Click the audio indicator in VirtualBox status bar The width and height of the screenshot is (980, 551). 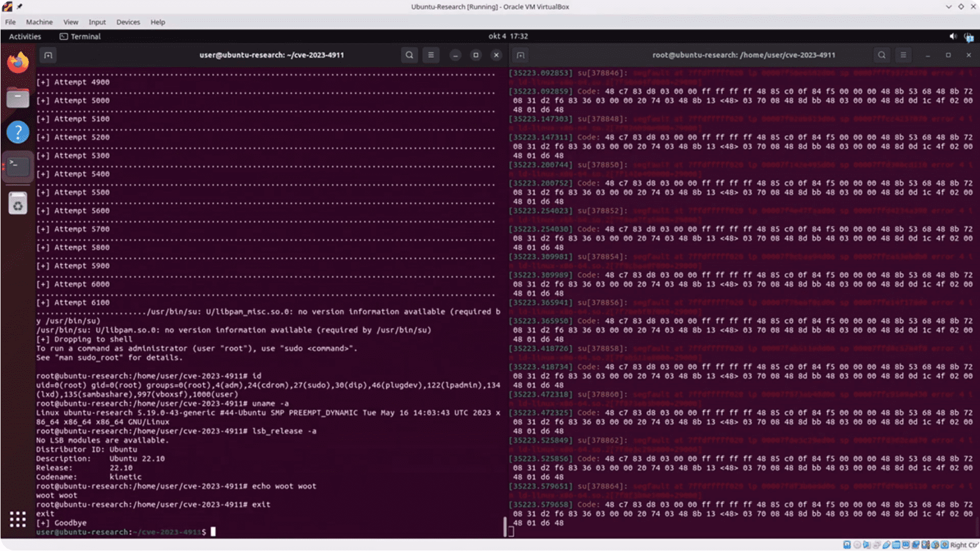pos(867,545)
